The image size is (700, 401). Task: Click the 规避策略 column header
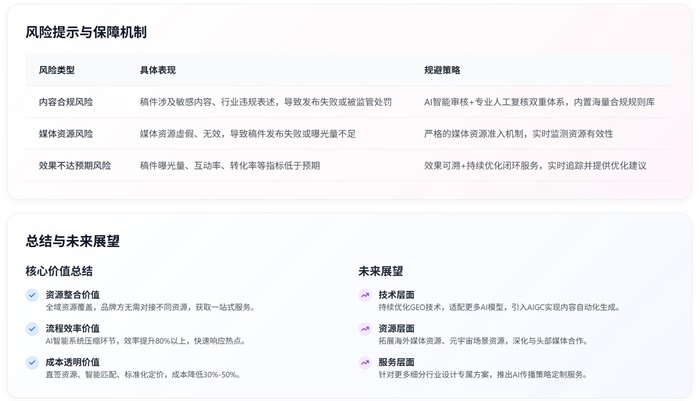click(442, 70)
